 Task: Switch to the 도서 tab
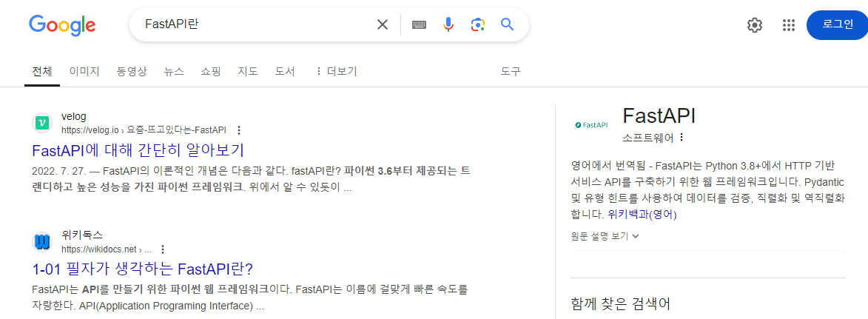point(285,72)
